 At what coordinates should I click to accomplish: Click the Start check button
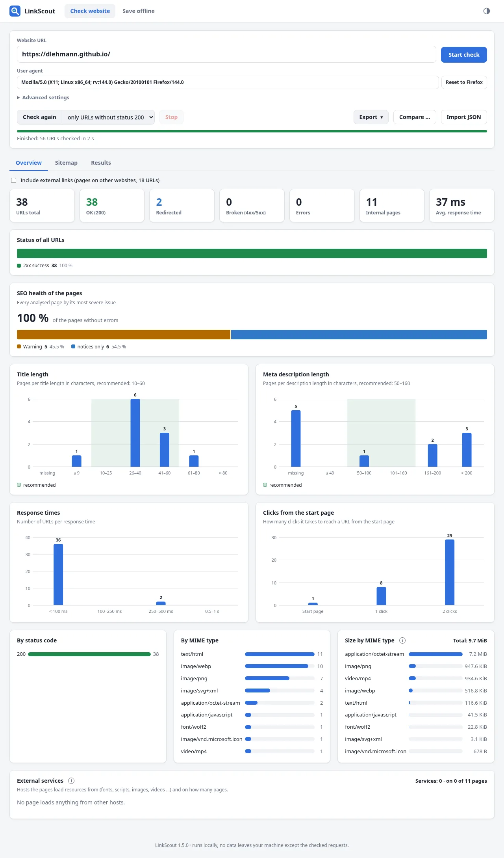coord(464,55)
